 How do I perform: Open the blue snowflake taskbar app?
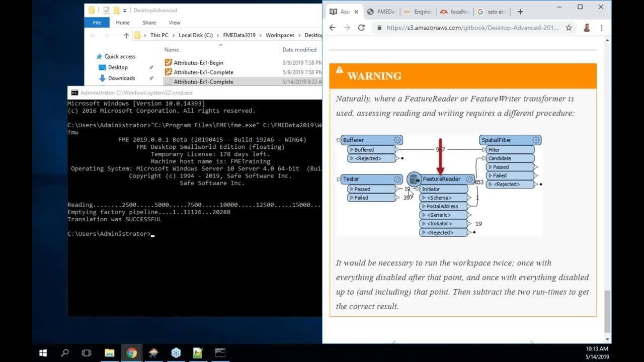point(176,353)
